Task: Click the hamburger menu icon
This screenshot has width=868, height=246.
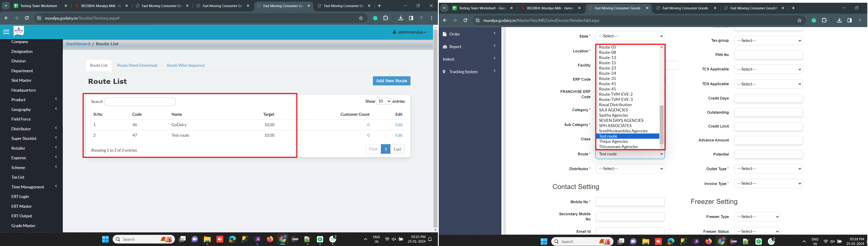Action: click(x=6, y=32)
